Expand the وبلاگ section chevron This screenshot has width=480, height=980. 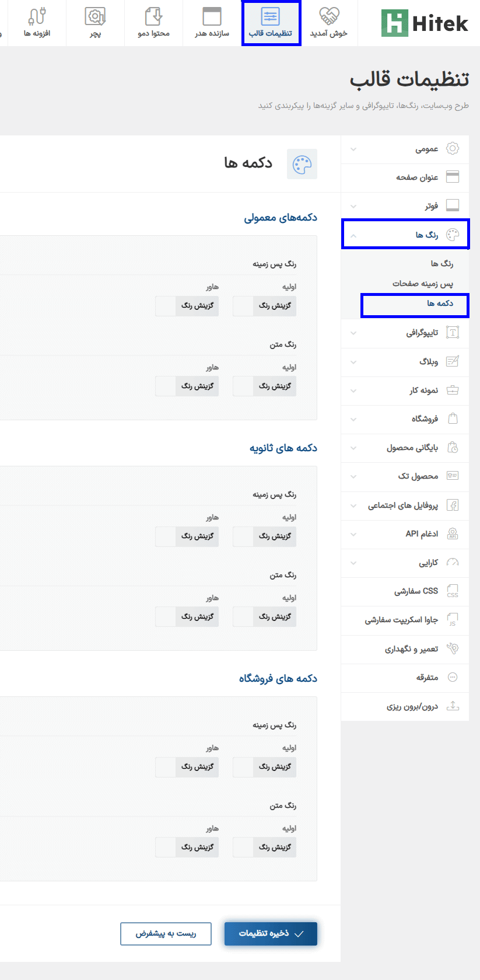353,362
